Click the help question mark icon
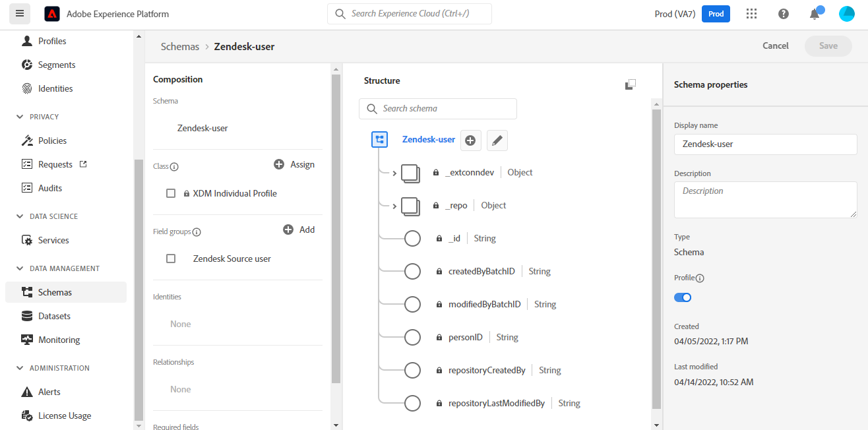This screenshot has height=430, width=868. (784, 14)
